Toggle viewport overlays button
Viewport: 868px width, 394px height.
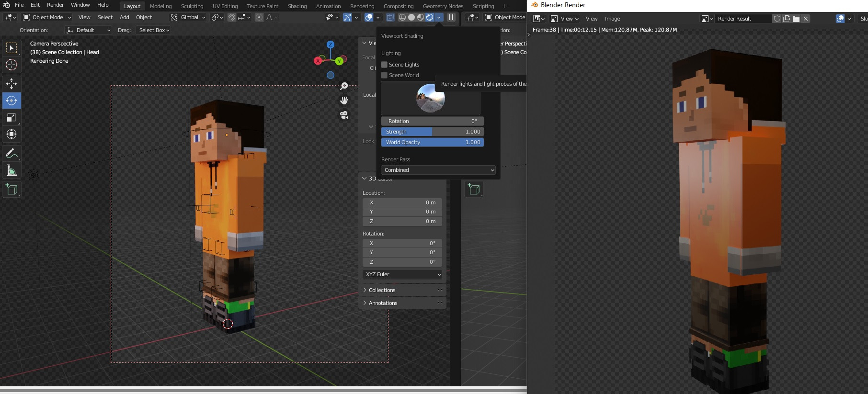(369, 17)
